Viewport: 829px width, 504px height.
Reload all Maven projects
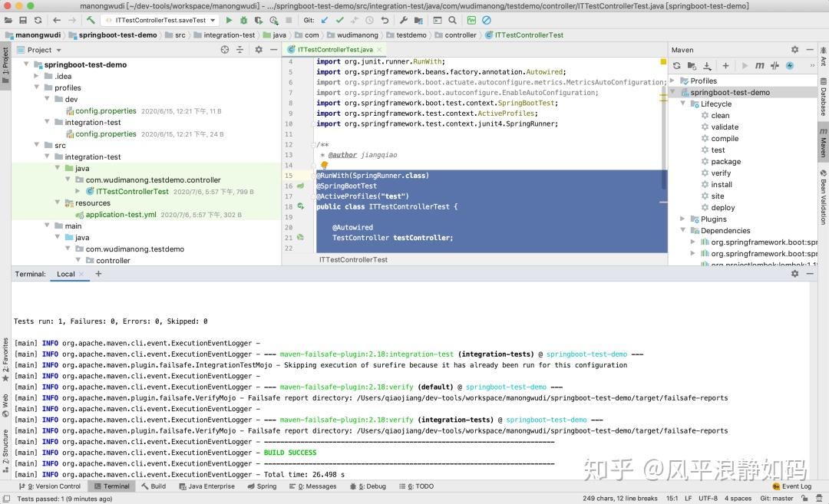point(677,66)
